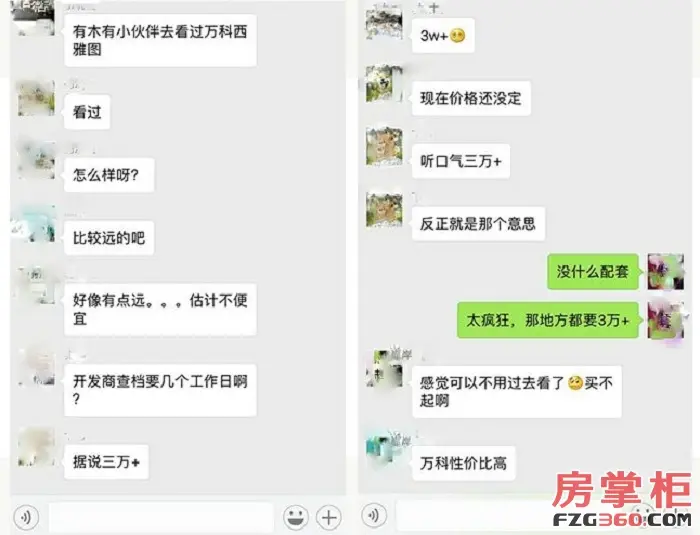Tap avatar beside '万科性价比高' message
The width and height of the screenshot is (700, 535).
pyautogui.click(x=384, y=449)
